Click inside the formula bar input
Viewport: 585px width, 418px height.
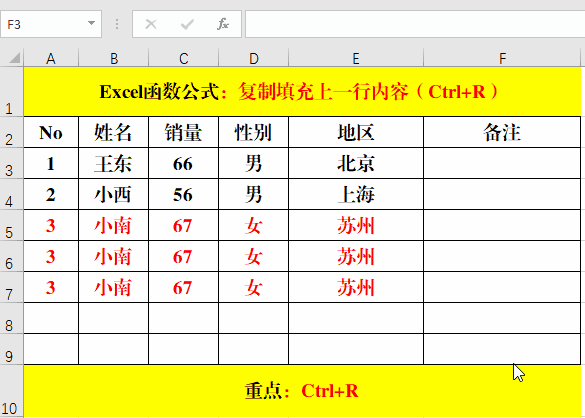(415, 24)
